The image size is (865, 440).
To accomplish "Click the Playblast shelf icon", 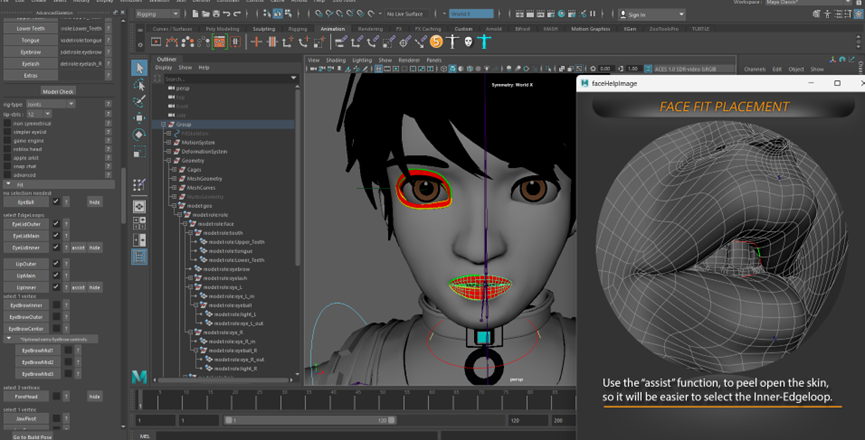I will click(156, 42).
